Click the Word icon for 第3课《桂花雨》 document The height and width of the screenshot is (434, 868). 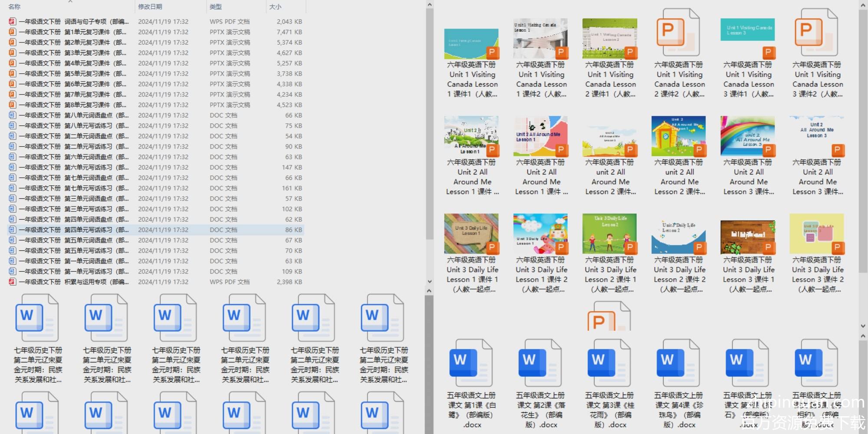pyautogui.click(x=609, y=363)
